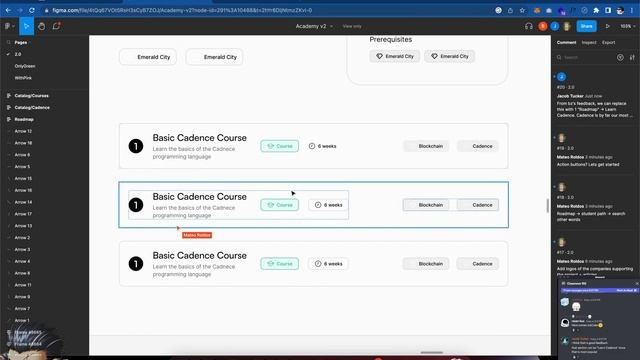Click the View only label
The width and height of the screenshot is (640, 360).
[x=352, y=26]
